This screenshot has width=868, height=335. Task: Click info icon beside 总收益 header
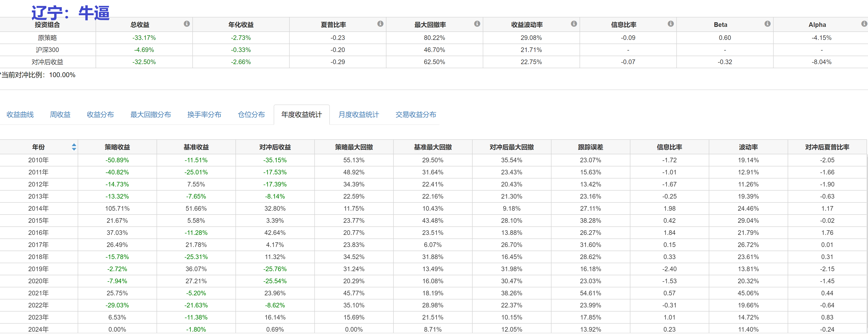click(x=187, y=24)
